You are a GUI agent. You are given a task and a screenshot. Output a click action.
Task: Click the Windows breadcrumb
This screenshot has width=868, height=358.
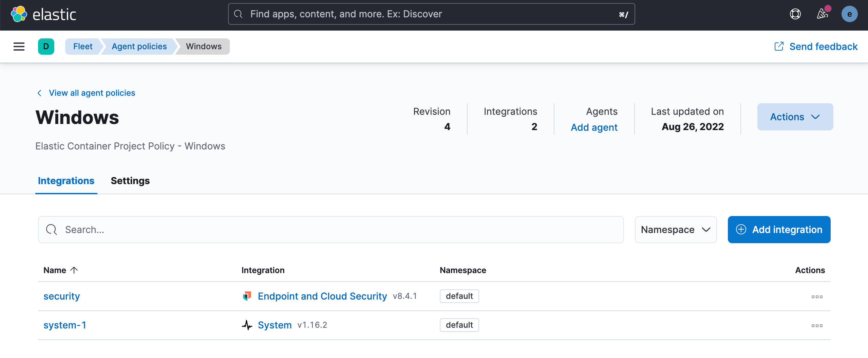(x=204, y=47)
